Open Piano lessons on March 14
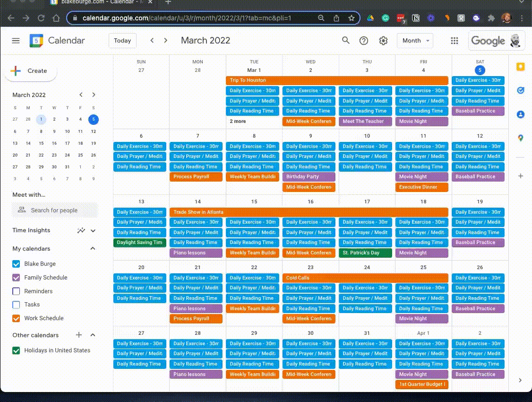 tap(196, 253)
